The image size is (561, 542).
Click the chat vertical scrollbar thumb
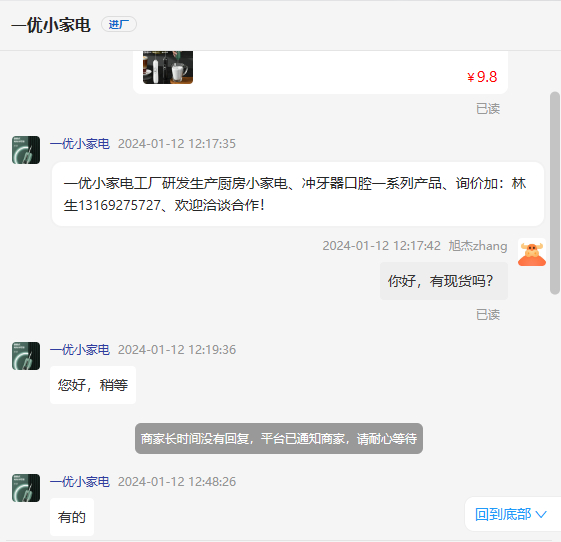click(x=555, y=193)
